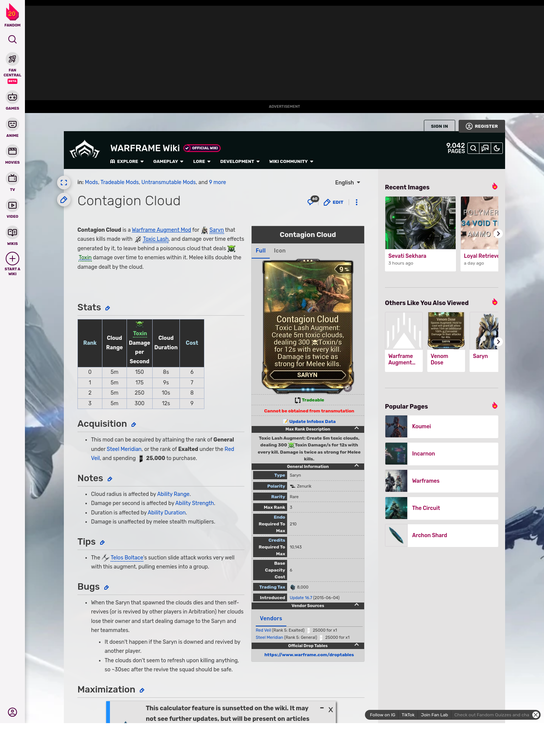Open Update 16.7 introduced link
544x756 pixels.
301,598
